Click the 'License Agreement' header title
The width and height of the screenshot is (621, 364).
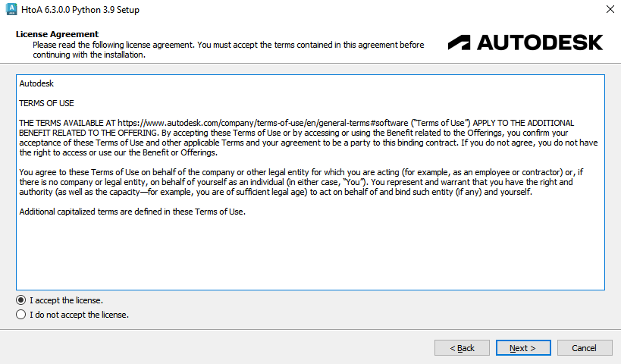[x=57, y=34]
